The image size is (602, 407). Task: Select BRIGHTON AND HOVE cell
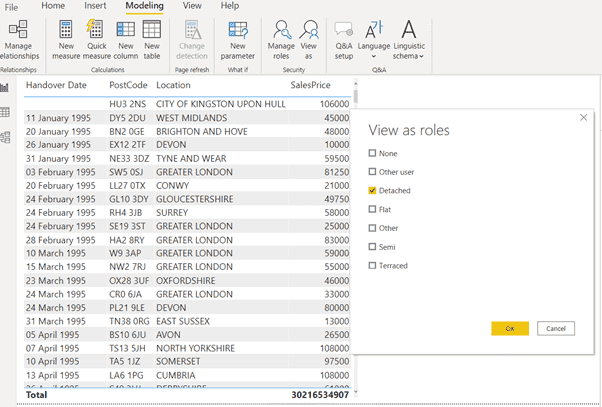pos(202,131)
